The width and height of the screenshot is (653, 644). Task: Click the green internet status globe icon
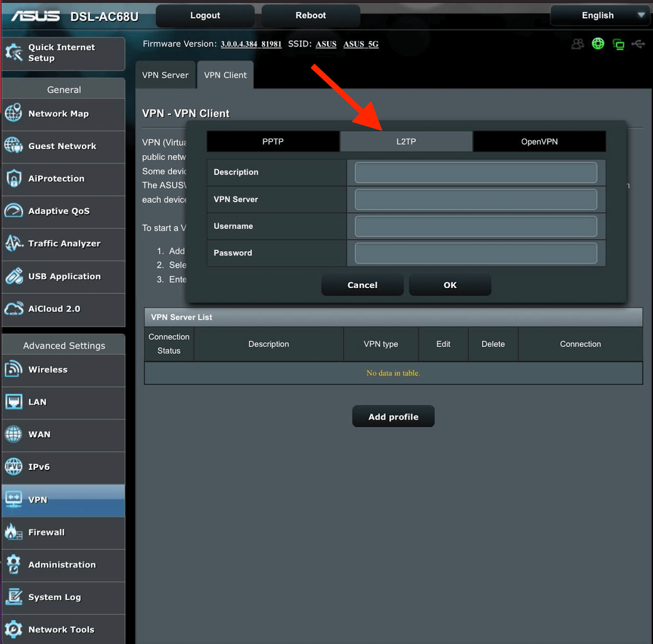coord(598,44)
